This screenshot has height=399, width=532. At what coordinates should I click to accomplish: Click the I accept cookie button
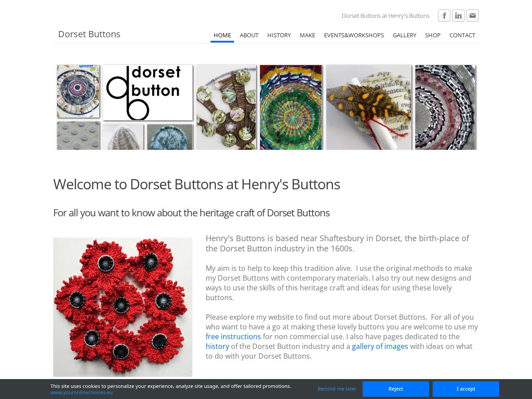coord(466,389)
